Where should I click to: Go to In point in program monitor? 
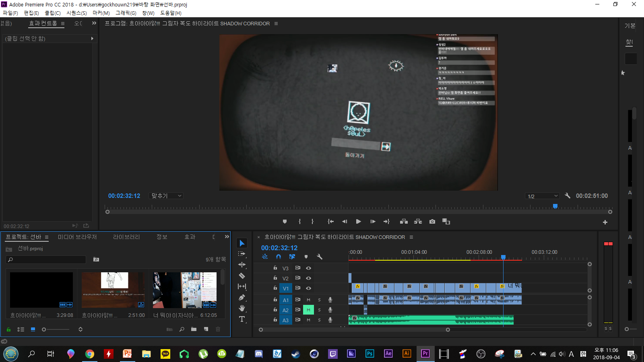(331, 222)
